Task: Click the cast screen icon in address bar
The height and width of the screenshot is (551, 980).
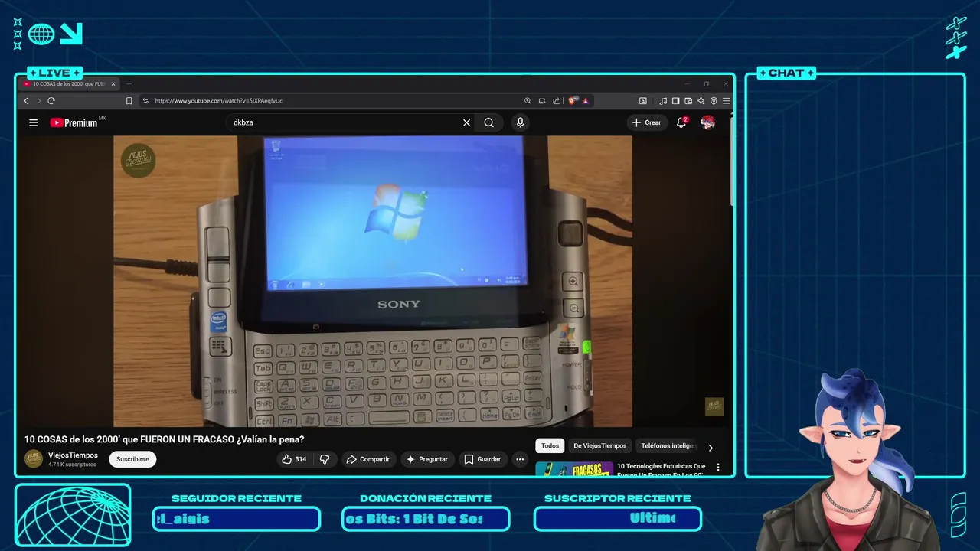Action: (x=542, y=101)
